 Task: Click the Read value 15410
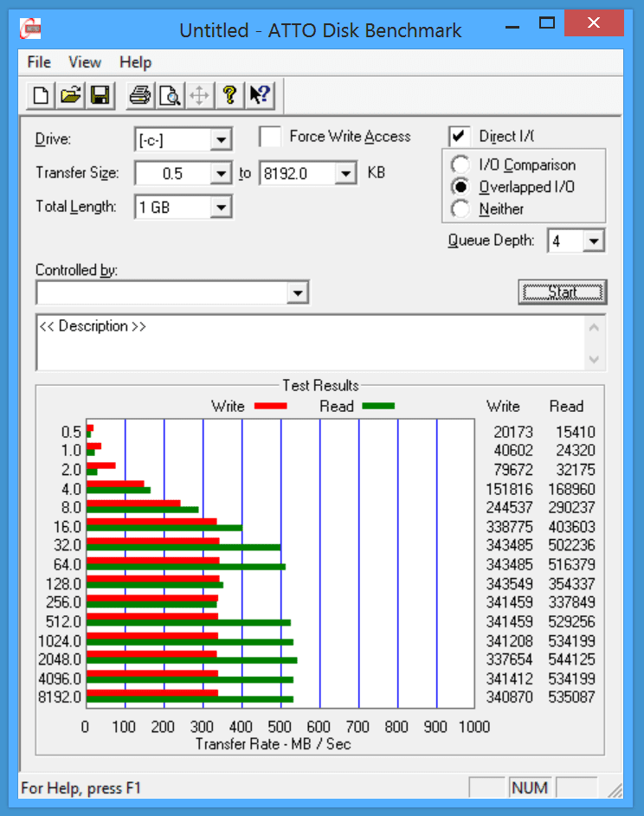[x=576, y=432]
